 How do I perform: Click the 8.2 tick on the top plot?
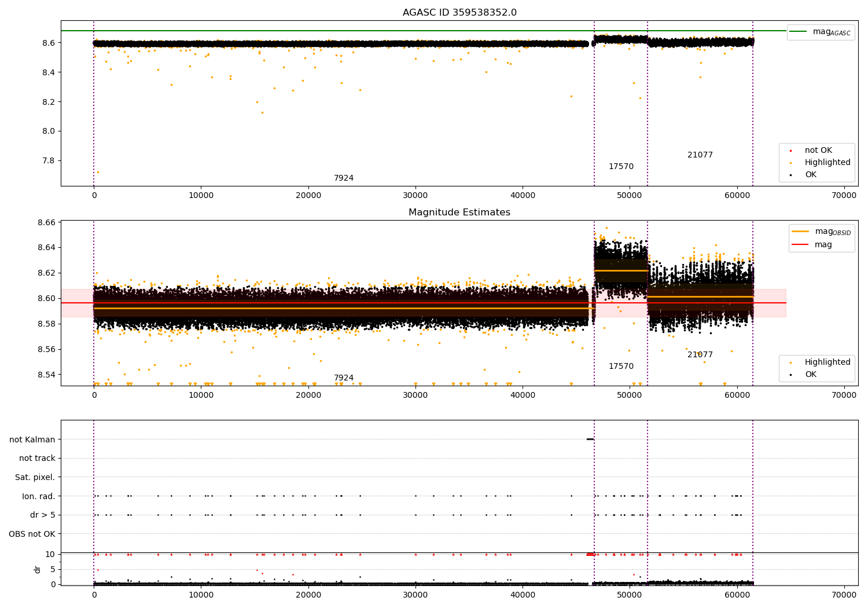pos(49,102)
